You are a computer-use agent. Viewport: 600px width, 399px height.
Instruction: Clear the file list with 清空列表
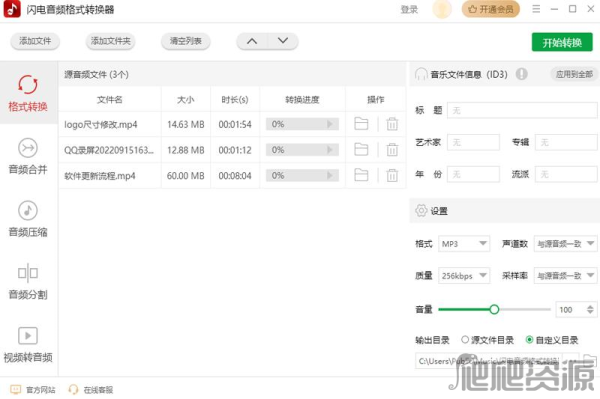point(186,41)
